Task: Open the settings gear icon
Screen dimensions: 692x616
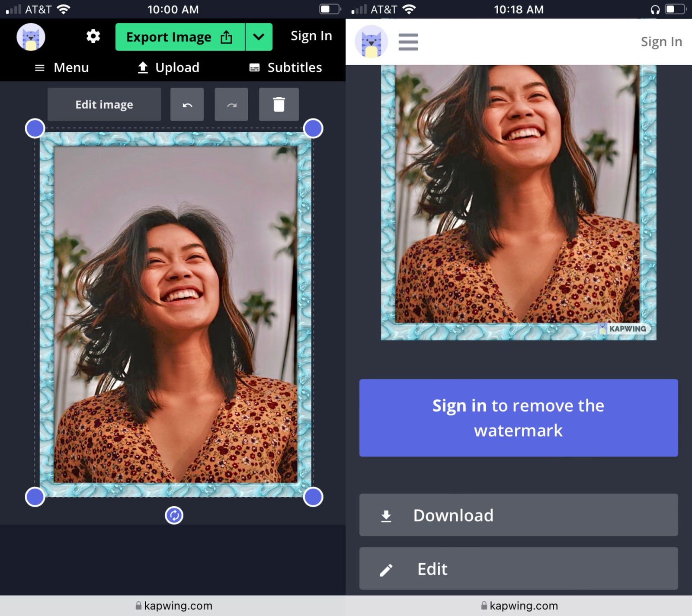Action: pos(93,36)
